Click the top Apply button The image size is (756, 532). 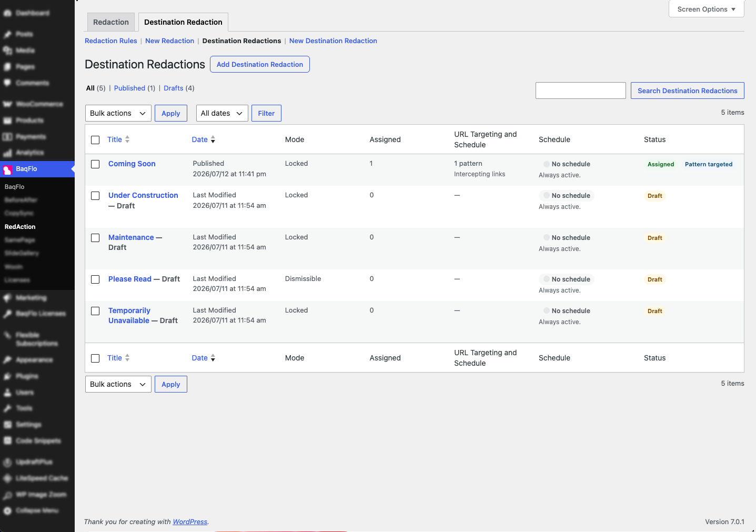point(171,113)
